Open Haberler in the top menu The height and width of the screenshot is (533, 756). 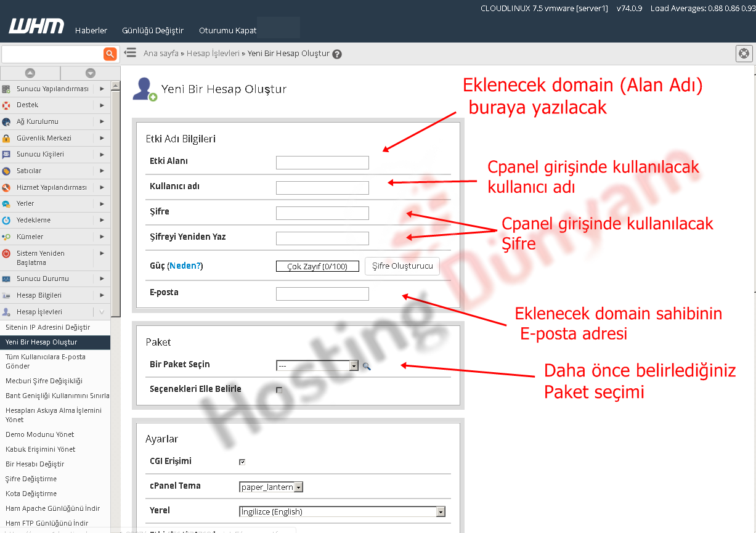[x=91, y=30]
